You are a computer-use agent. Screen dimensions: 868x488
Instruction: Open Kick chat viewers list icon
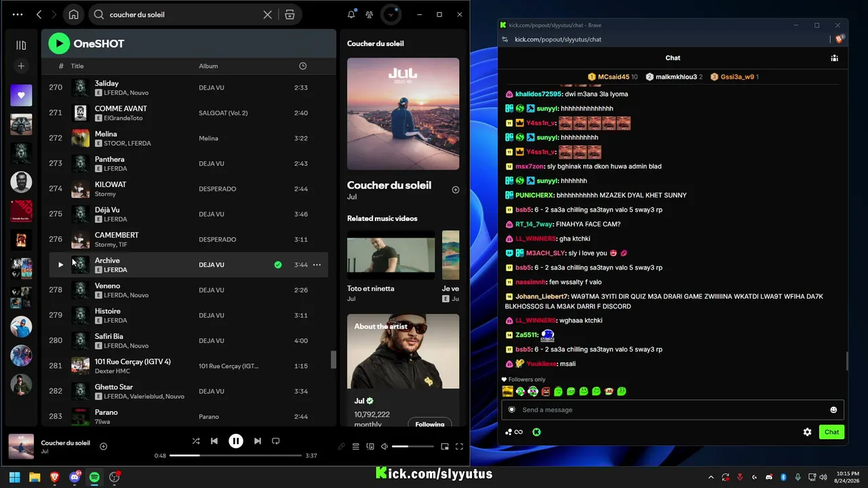click(x=834, y=58)
